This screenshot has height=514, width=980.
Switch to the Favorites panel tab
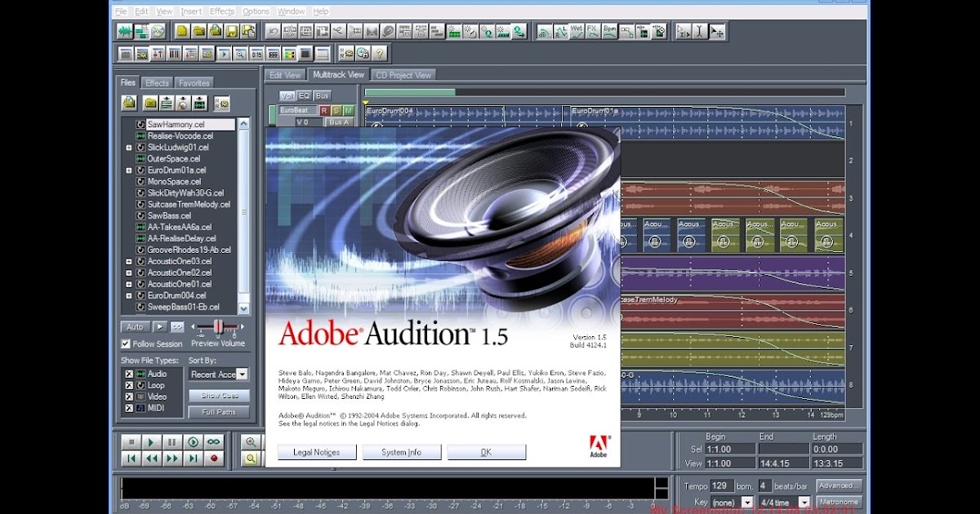(x=194, y=83)
